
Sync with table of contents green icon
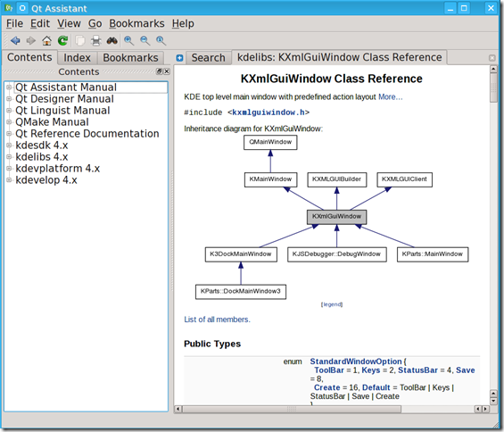tap(62, 40)
